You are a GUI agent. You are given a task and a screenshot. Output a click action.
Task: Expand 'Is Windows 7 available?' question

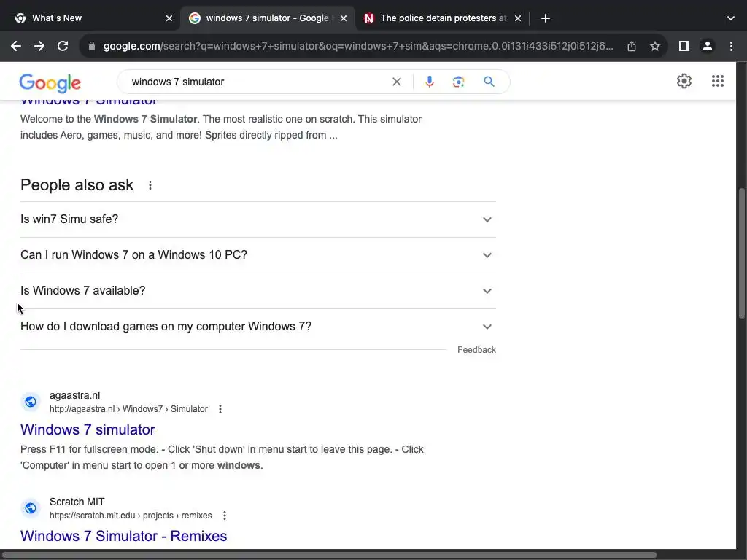click(x=258, y=291)
